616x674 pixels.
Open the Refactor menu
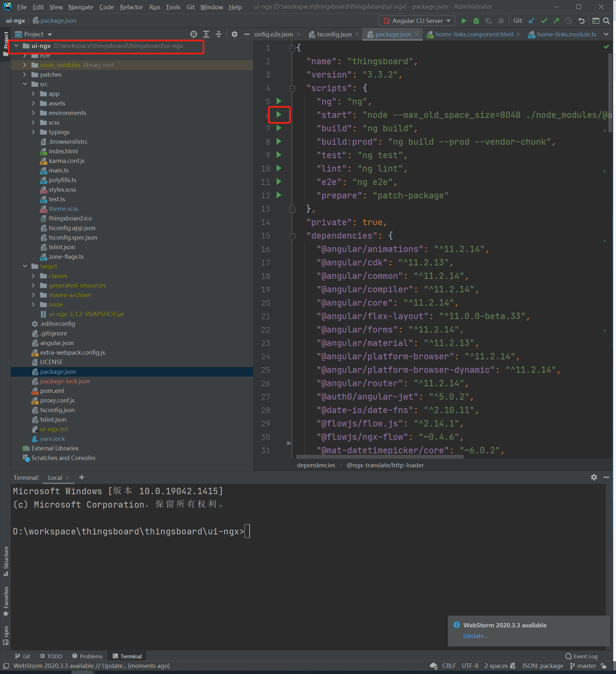(x=131, y=7)
